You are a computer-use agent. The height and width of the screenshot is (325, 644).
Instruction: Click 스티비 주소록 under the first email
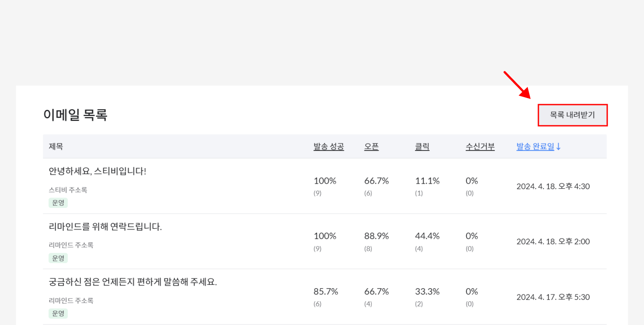tap(68, 190)
